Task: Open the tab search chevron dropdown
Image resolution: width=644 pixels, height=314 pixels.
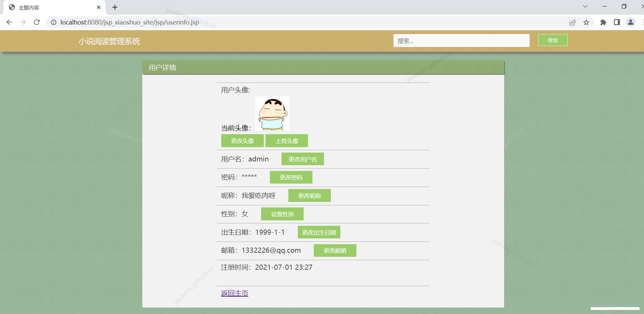Action: (x=585, y=6)
